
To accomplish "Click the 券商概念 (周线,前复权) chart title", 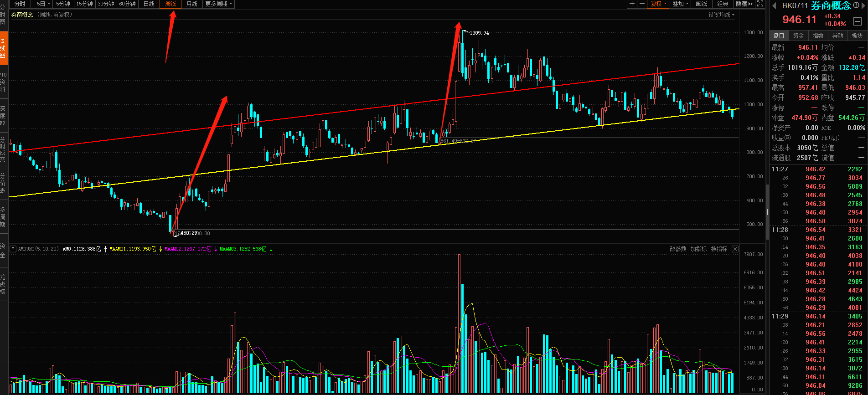I will tap(41, 15).
